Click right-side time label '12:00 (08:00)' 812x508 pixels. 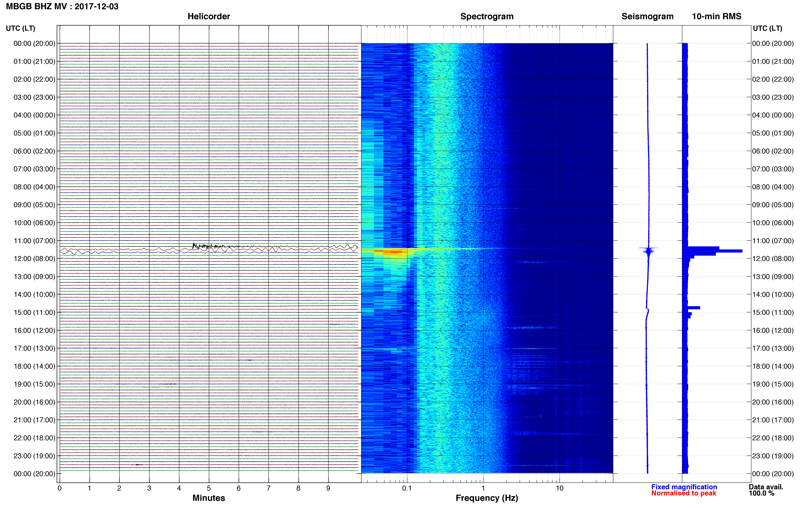pos(773,258)
